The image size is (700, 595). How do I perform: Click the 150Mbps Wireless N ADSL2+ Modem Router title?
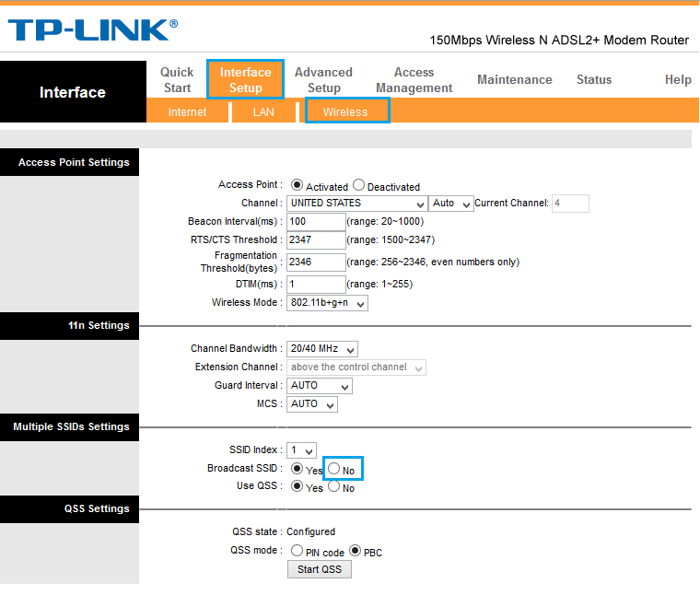[559, 41]
